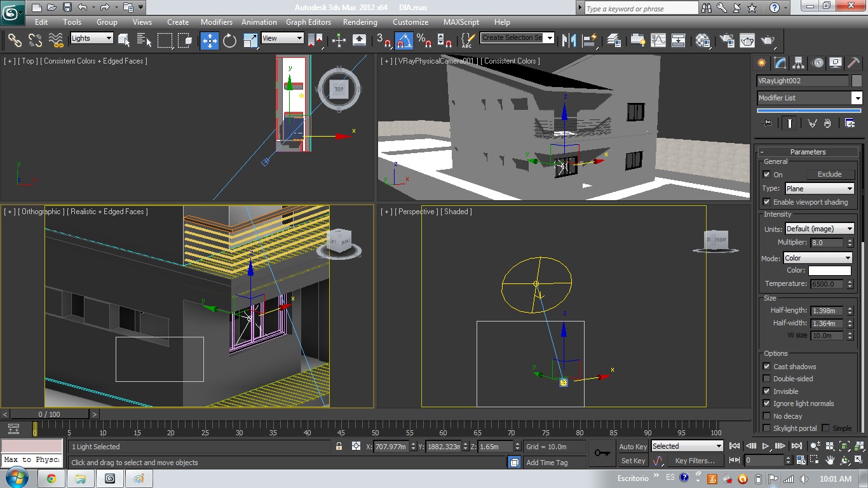Toggle the Angle Snap icon

(404, 41)
